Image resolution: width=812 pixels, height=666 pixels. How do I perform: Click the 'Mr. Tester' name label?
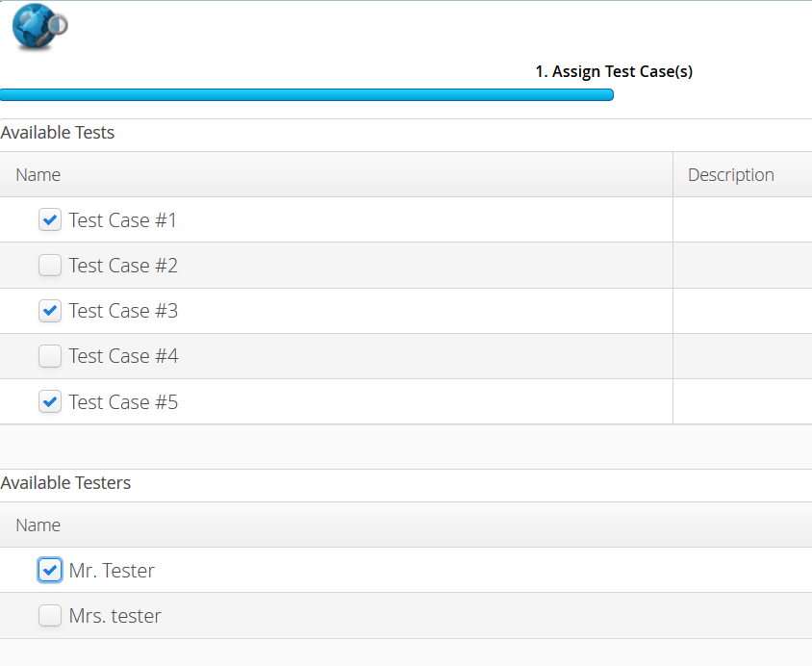pyautogui.click(x=111, y=570)
